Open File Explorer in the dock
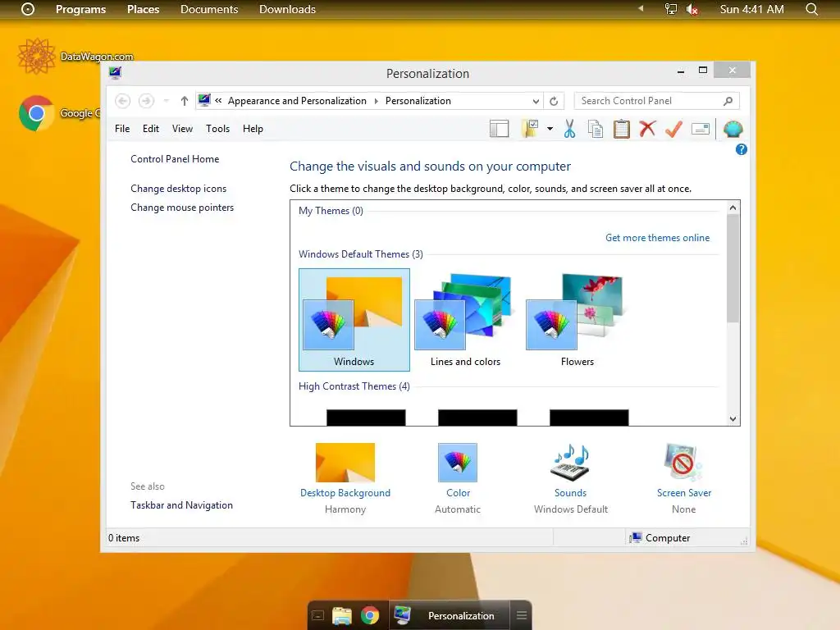This screenshot has width=840, height=630. (342, 615)
